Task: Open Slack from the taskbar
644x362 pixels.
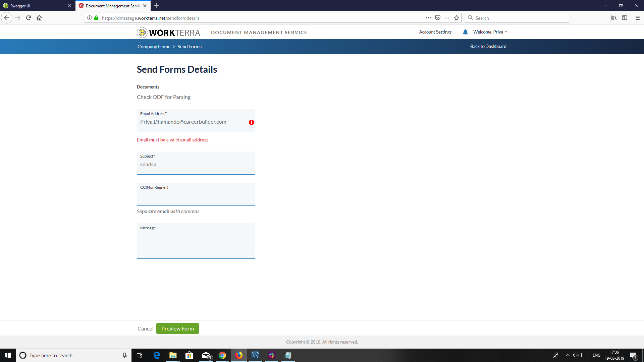Action: (271, 355)
